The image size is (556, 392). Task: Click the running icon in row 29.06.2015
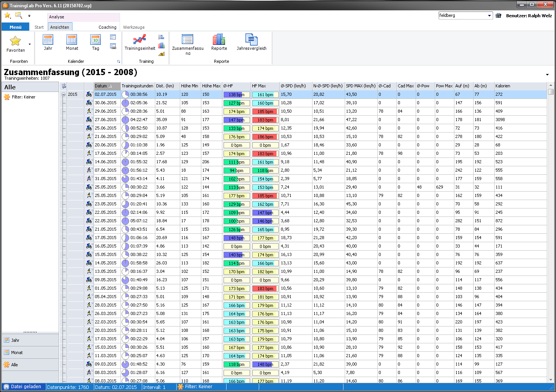[x=89, y=111]
